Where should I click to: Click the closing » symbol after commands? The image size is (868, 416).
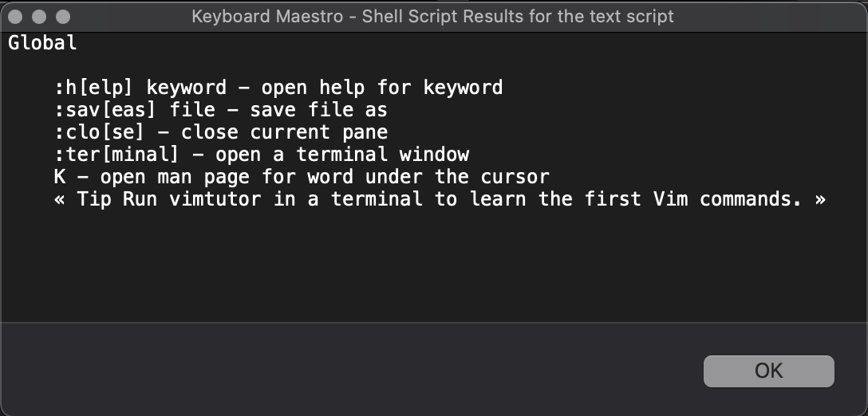(x=820, y=199)
